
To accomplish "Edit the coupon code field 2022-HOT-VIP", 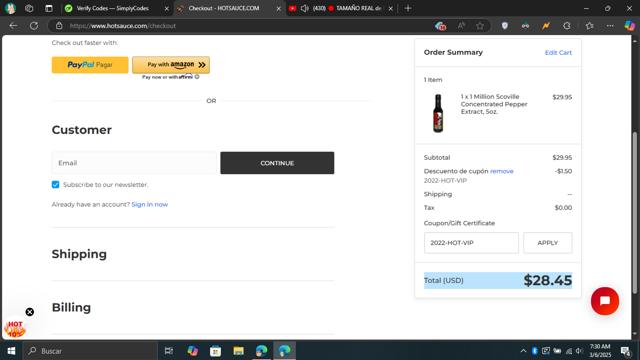I will pos(471,243).
